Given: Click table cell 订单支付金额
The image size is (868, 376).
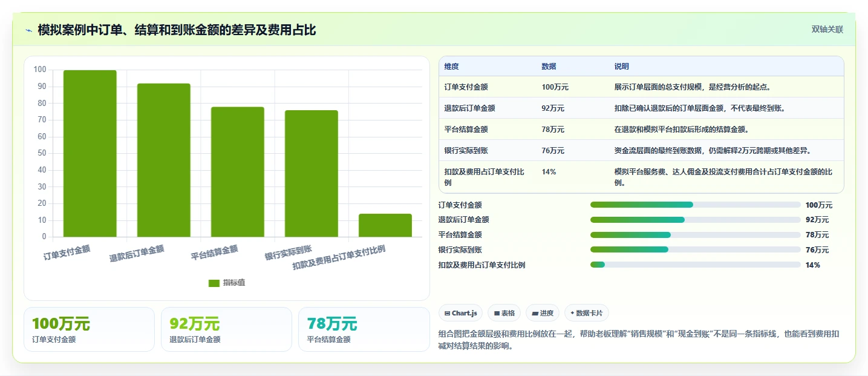Looking at the screenshot, I should [466, 87].
